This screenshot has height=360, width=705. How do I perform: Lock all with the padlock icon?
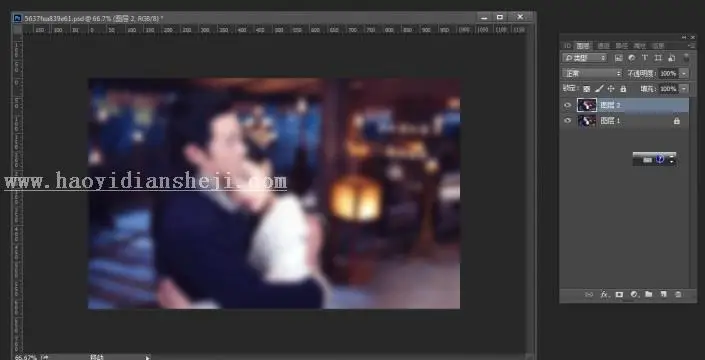[623, 89]
